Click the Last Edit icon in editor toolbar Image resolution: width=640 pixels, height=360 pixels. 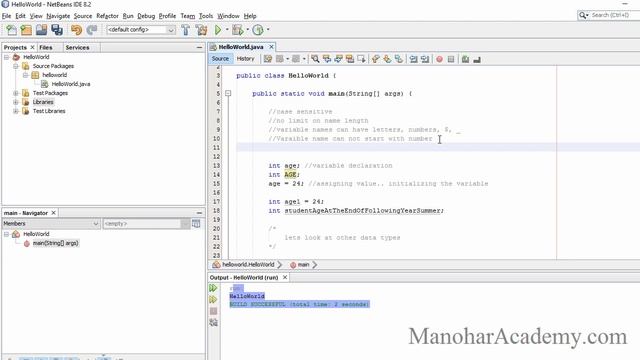pos(268,59)
